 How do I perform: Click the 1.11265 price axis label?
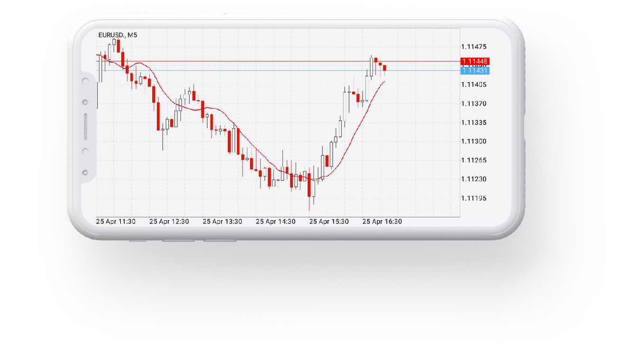pos(474,160)
